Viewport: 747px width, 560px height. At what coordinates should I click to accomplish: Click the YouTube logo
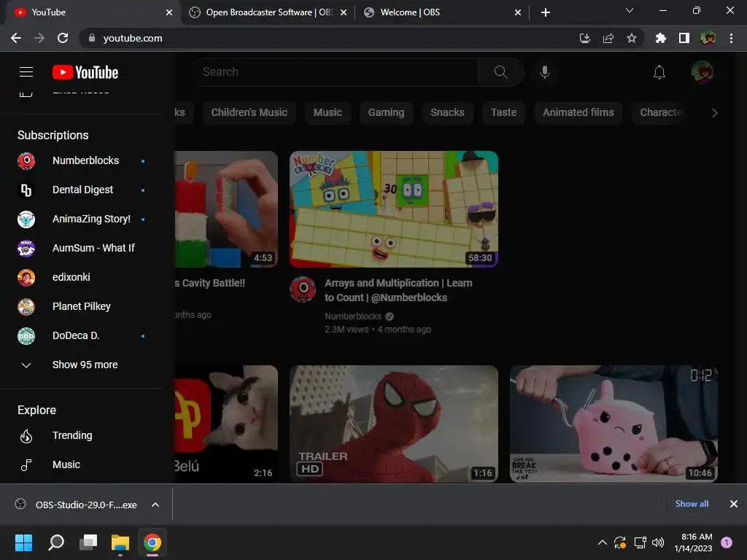(85, 72)
